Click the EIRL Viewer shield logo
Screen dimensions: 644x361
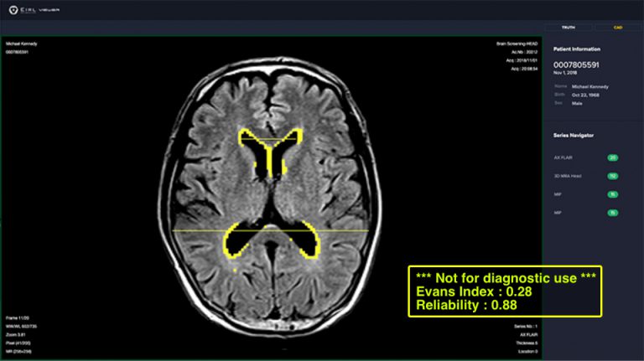tap(13, 10)
